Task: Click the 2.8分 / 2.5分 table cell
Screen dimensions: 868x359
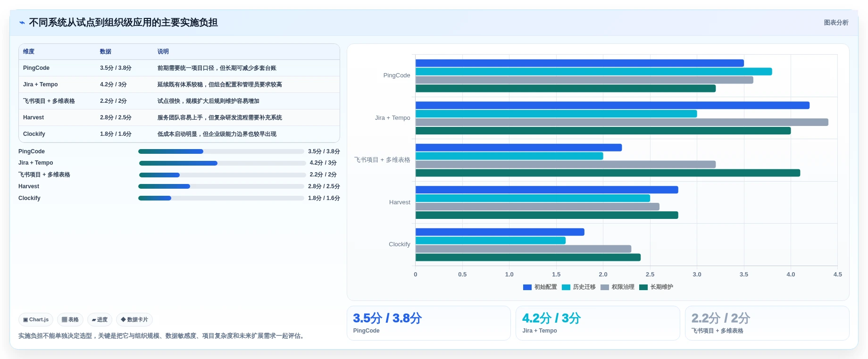Action: click(x=116, y=117)
